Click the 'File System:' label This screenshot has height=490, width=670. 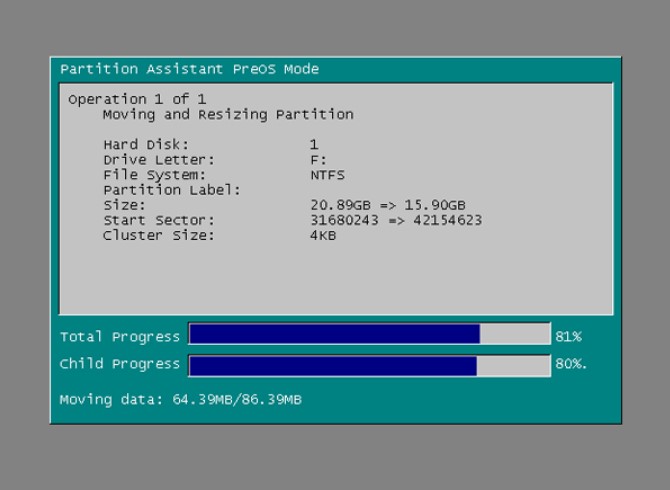[155, 175]
